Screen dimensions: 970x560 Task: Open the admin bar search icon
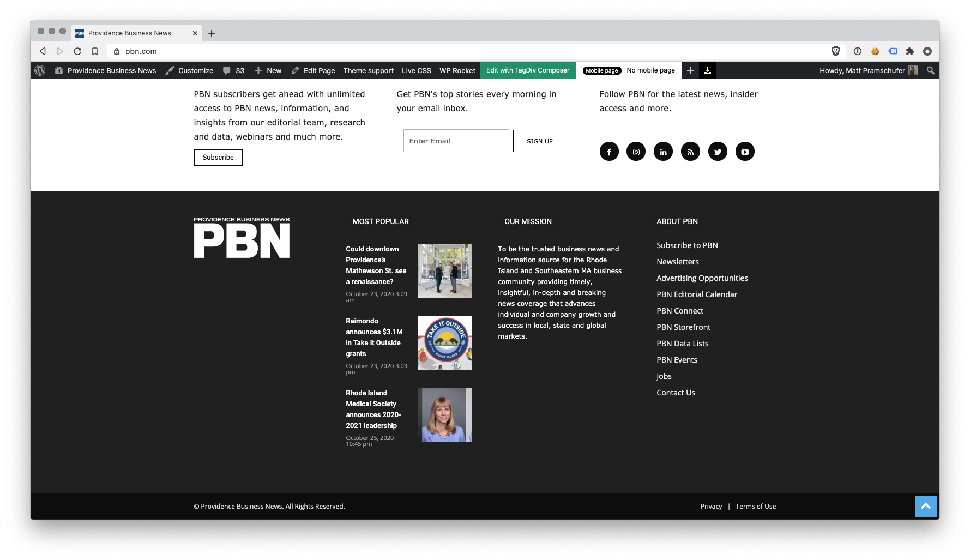[x=931, y=70]
